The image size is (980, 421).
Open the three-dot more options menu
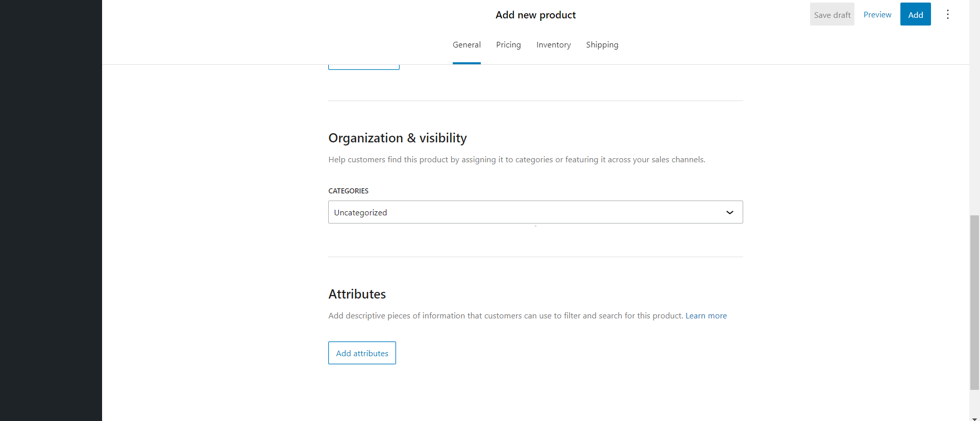(947, 14)
